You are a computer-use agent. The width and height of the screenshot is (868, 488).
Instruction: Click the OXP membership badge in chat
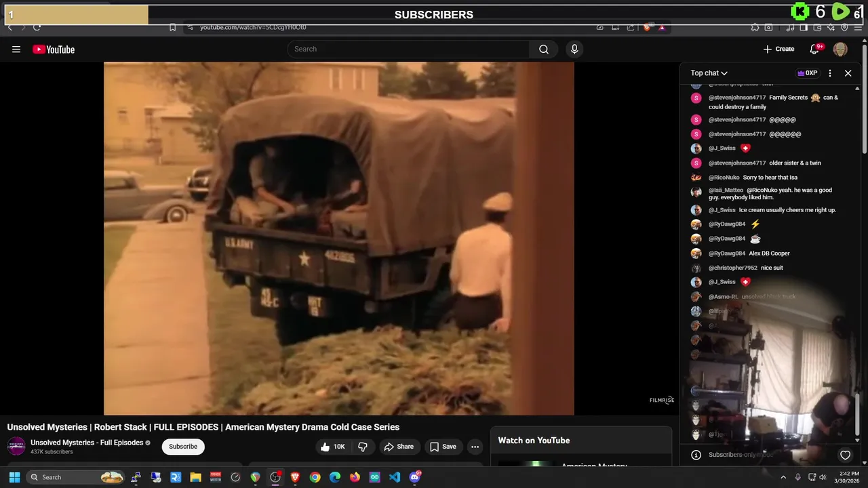point(807,73)
